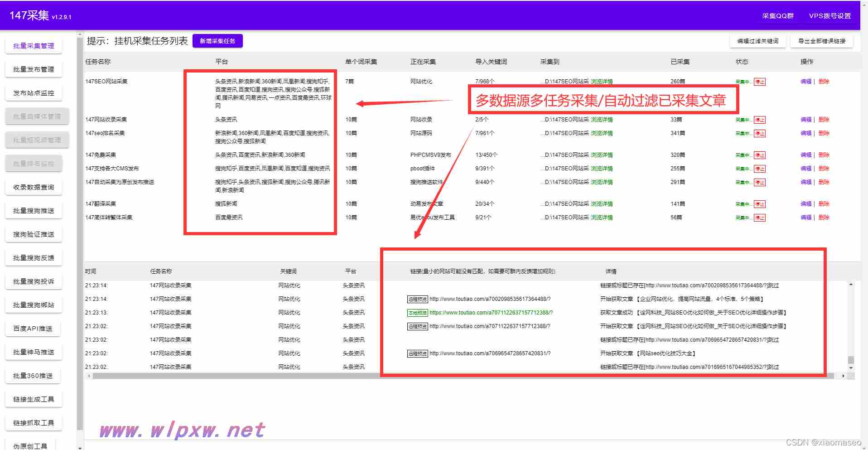This screenshot has width=868, height=450.
Task: Click 导出全部错误链接 button
Action: (822, 41)
